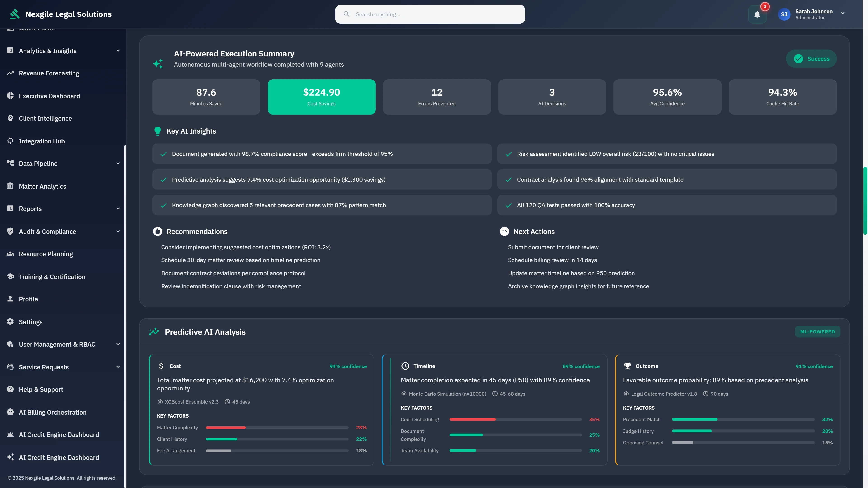
Task: Expand the Sarah Johnson account dropdown
Action: tap(843, 13)
